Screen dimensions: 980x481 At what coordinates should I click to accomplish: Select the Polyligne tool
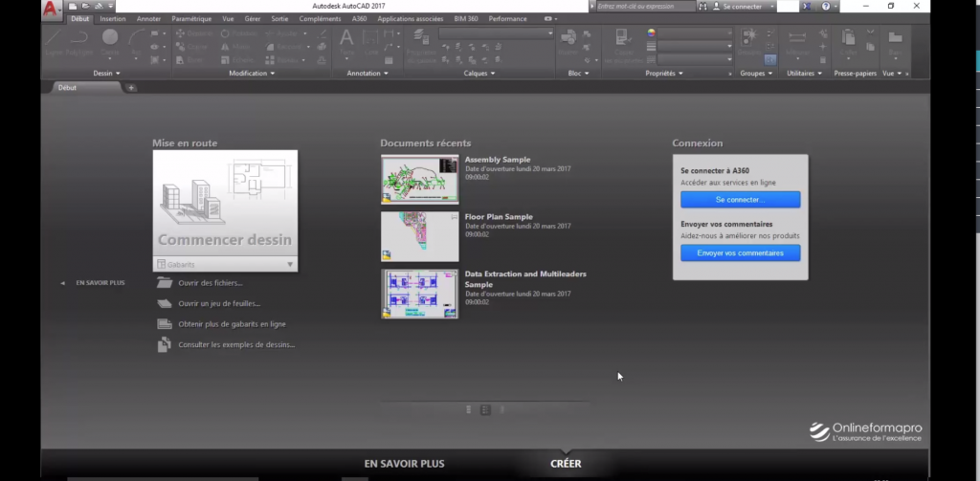79,42
